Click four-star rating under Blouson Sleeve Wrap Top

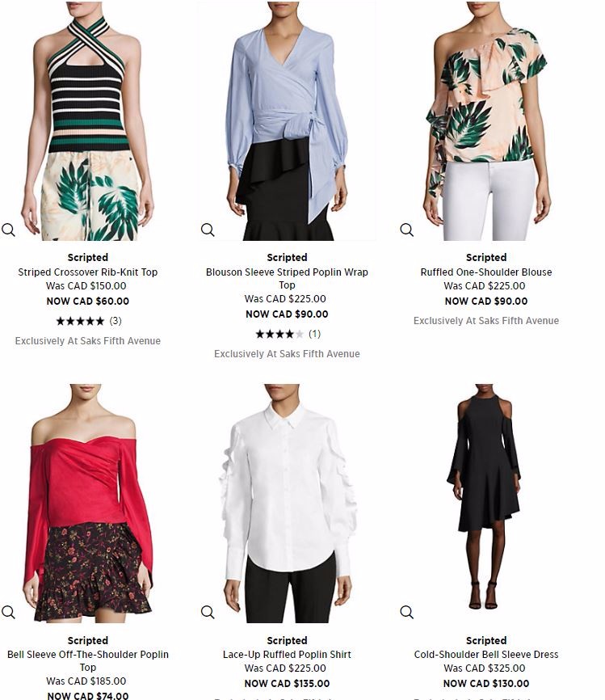pyautogui.click(x=279, y=334)
